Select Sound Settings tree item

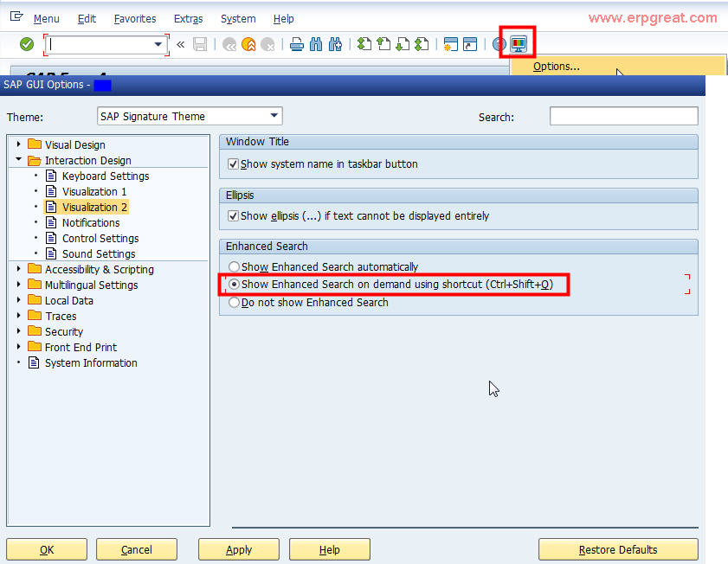pyautogui.click(x=99, y=253)
